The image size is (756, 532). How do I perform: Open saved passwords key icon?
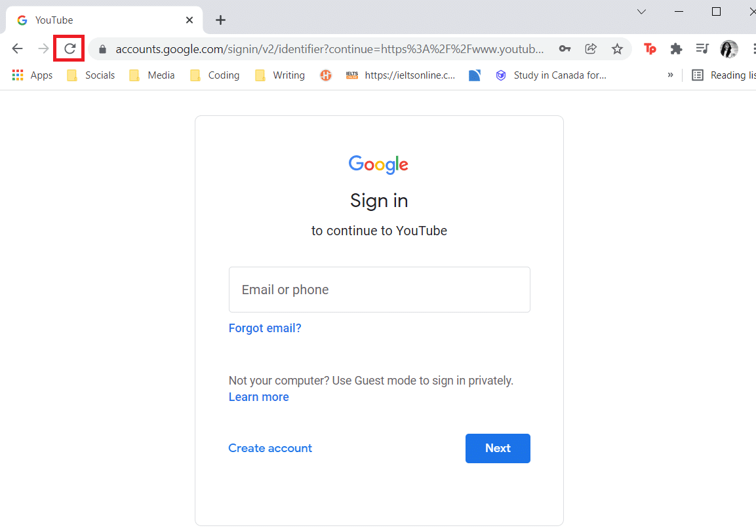coord(565,48)
